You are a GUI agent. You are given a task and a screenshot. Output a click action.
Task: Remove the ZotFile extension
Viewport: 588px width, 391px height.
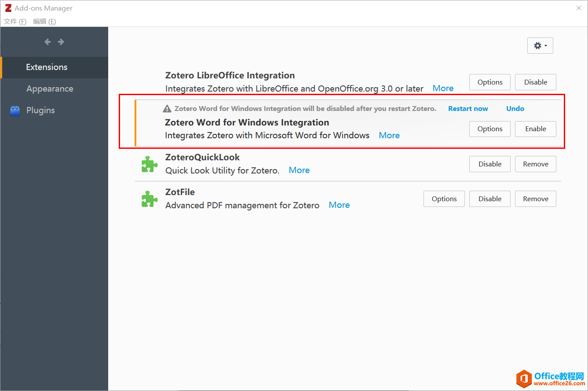[536, 199]
